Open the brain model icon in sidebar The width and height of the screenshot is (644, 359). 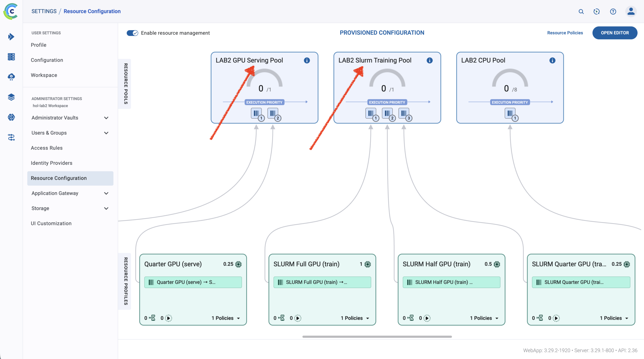[x=11, y=117]
